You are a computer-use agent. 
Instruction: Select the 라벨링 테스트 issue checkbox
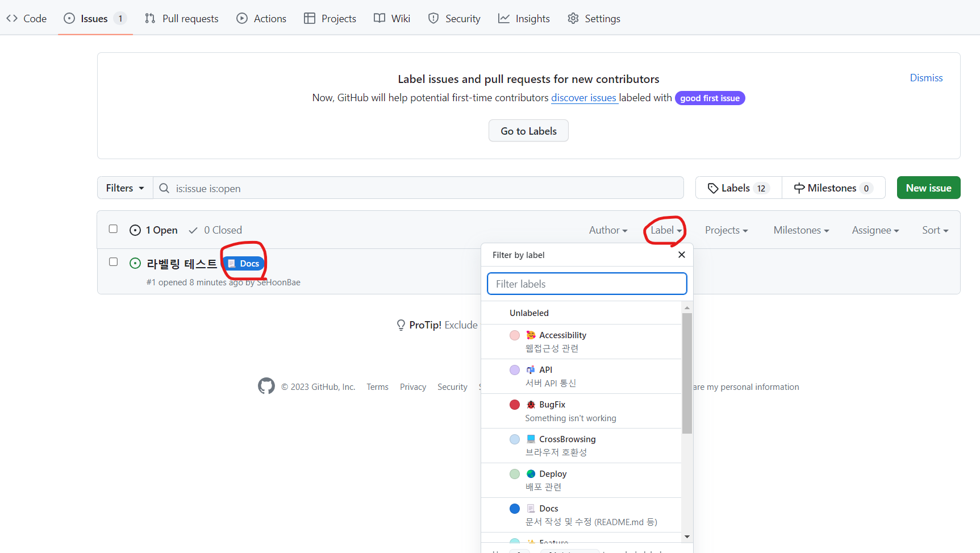click(113, 261)
